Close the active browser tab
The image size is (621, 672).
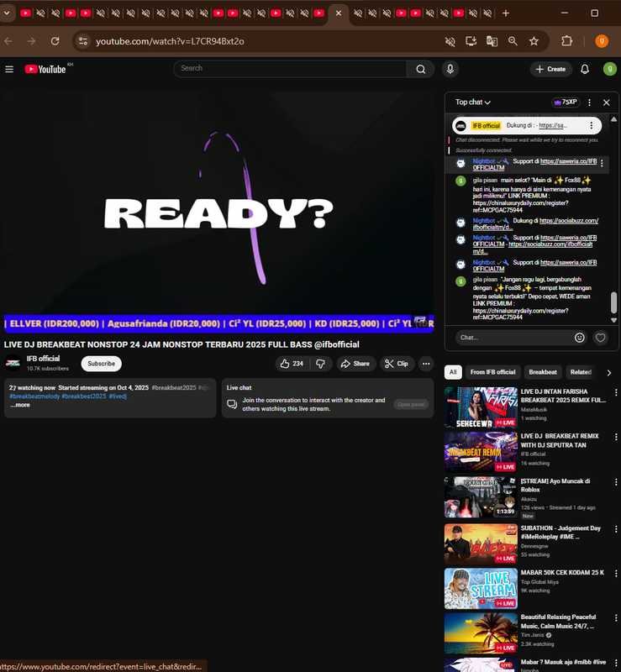click(x=339, y=13)
